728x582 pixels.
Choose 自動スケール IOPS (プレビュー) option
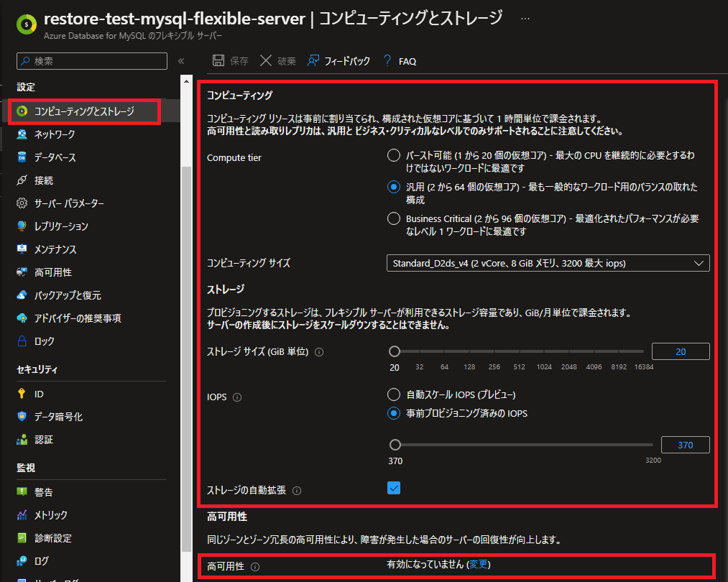[x=394, y=394]
